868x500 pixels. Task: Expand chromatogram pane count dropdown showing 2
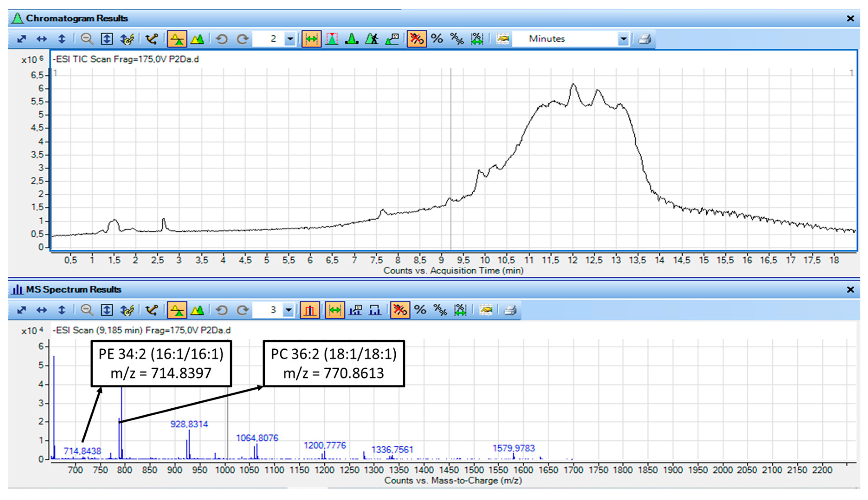point(290,39)
